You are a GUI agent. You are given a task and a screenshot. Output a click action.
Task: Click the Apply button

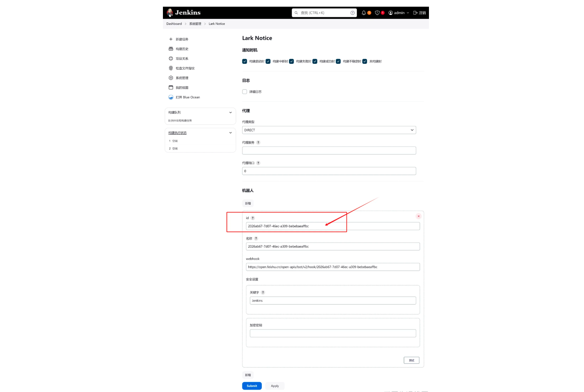click(275, 386)
